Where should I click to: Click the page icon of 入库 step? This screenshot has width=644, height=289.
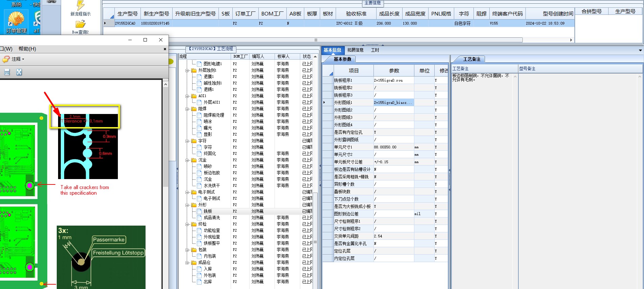pos(199,269)
